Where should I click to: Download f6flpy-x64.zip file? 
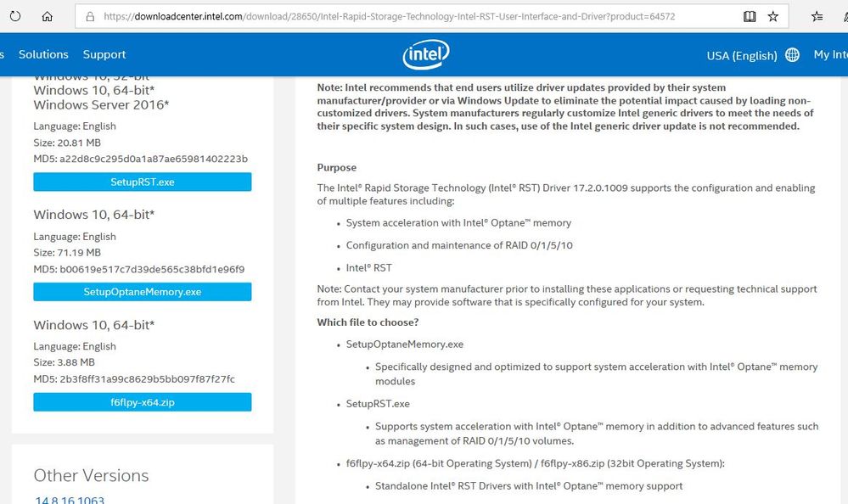(142, 402)
